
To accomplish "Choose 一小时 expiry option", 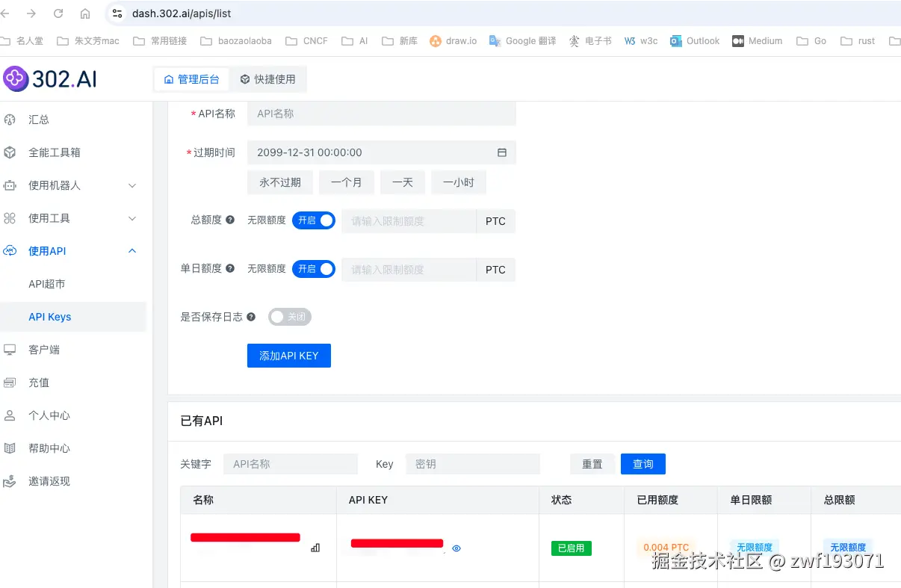I will coord(459,182).
